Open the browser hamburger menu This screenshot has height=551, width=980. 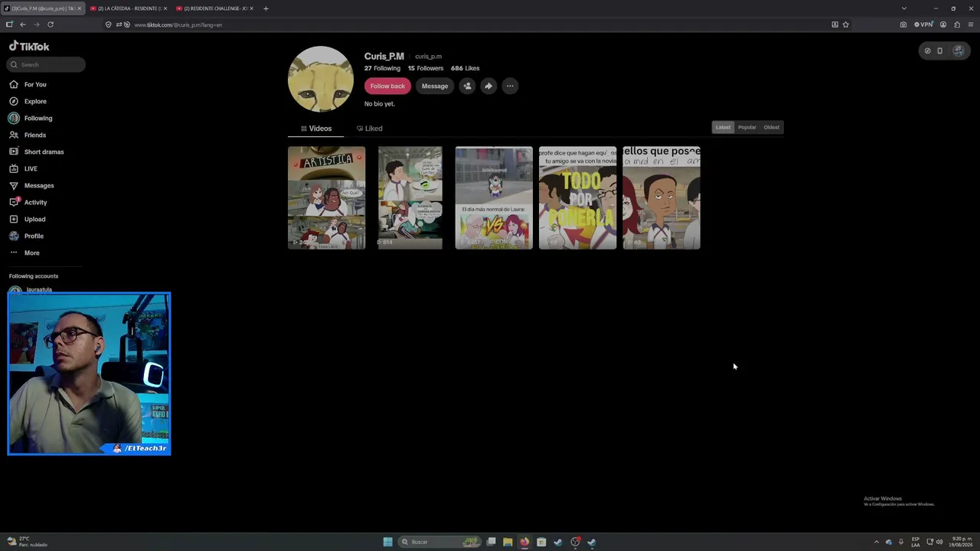(971, 24)
